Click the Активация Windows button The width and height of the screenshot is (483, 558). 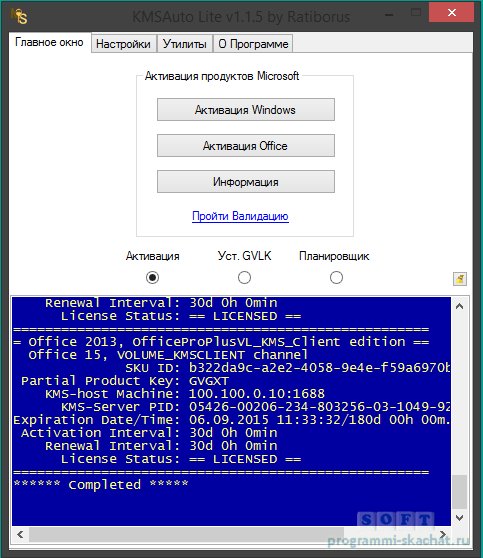[246, 110]
